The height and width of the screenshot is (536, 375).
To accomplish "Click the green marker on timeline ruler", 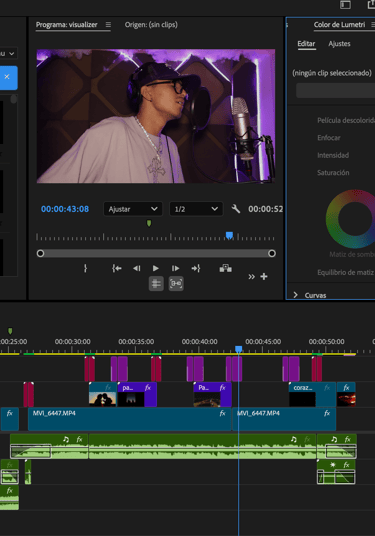I will coord(10,331).
